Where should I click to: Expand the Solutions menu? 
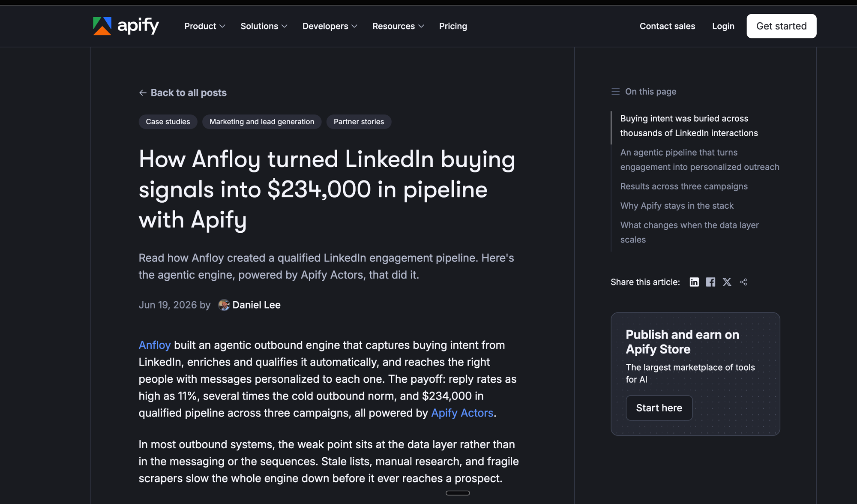tap(264, 26)
